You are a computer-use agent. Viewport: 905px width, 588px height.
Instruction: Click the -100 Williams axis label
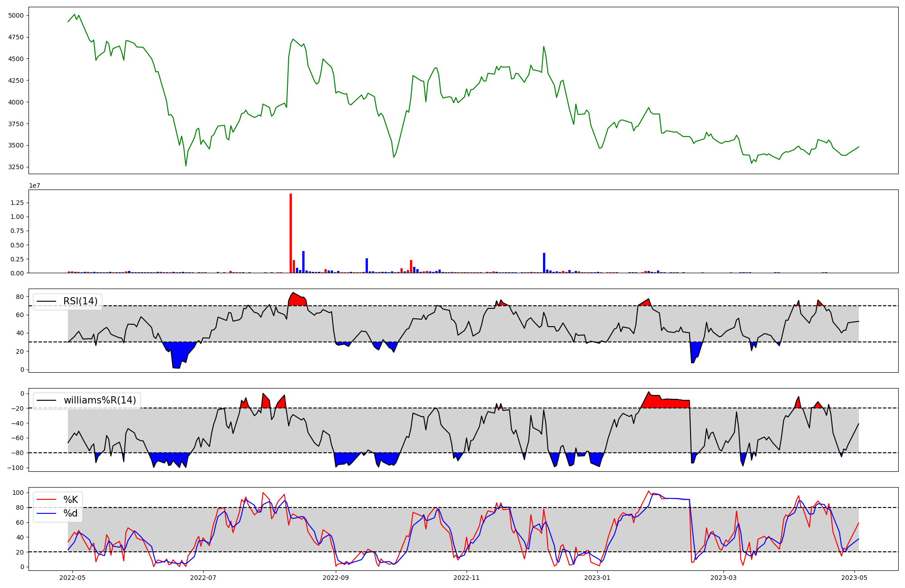tap(15, 468)
